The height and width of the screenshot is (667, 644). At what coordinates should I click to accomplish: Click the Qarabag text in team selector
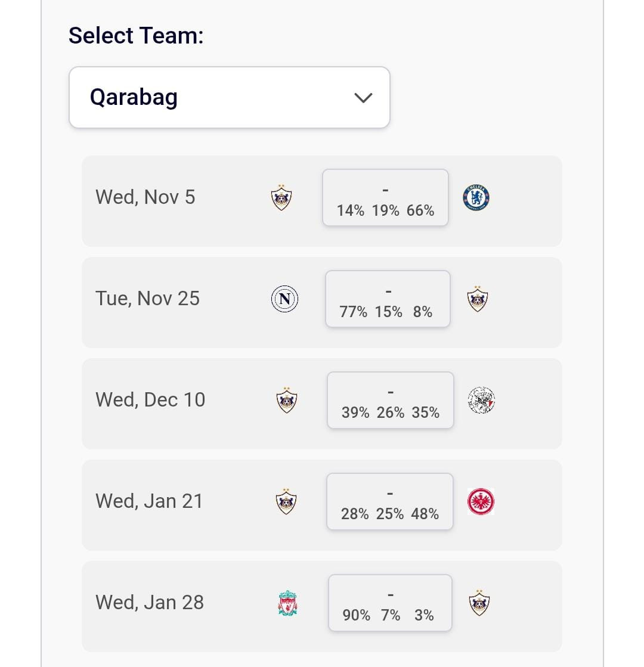coord(134,97)
